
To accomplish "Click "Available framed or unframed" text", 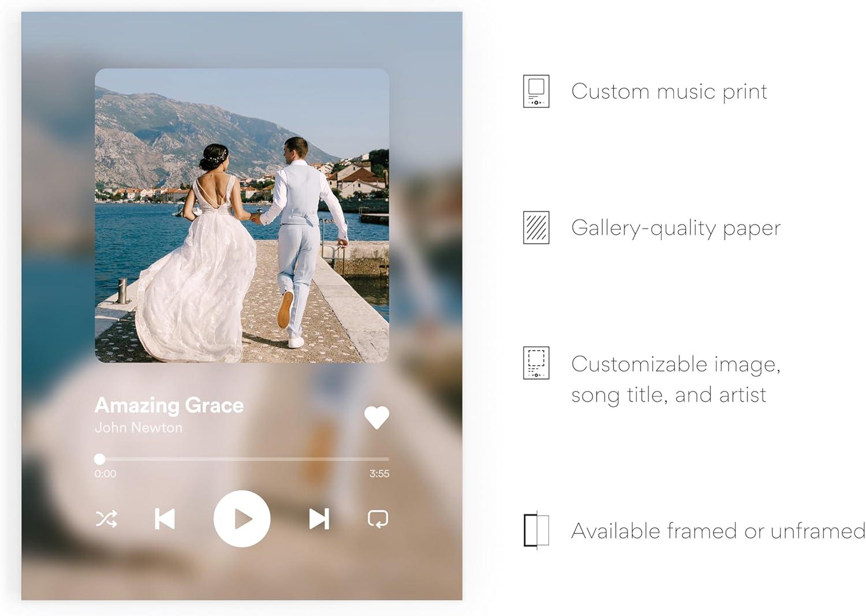I will pyautogui.click(x=718, y=531).
